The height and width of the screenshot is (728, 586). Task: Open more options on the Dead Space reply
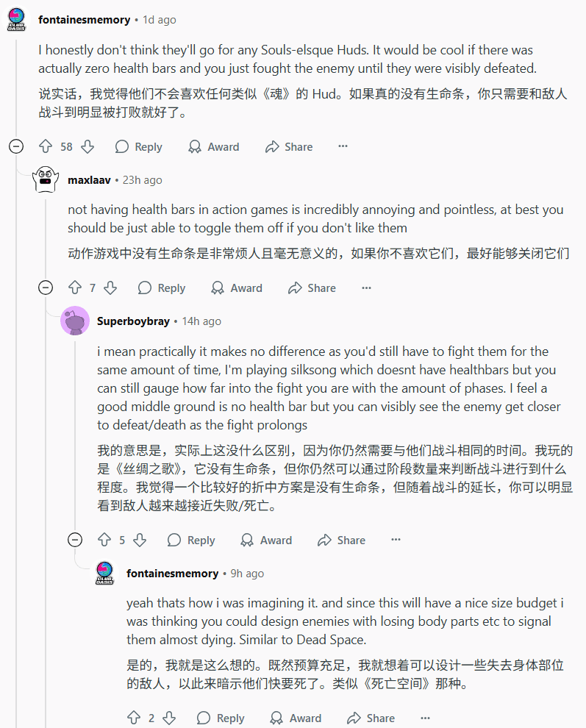425,718
